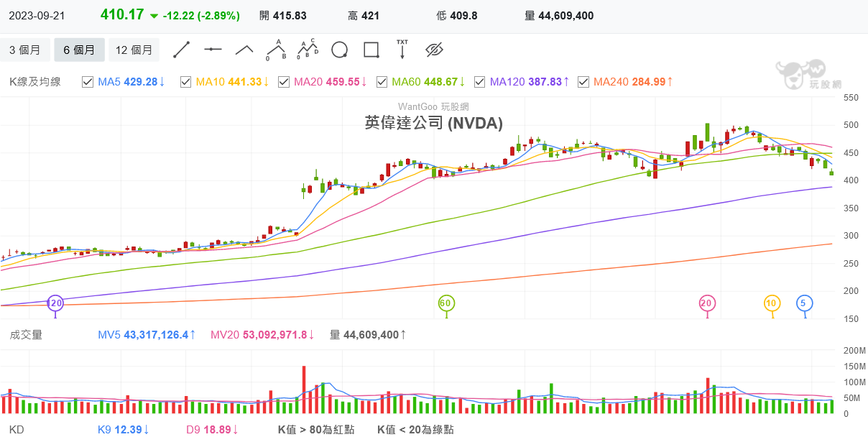The image size is (868, 437).
Task: Click the MV5 43,317,126.4 volume average
Action: [147, 335]
